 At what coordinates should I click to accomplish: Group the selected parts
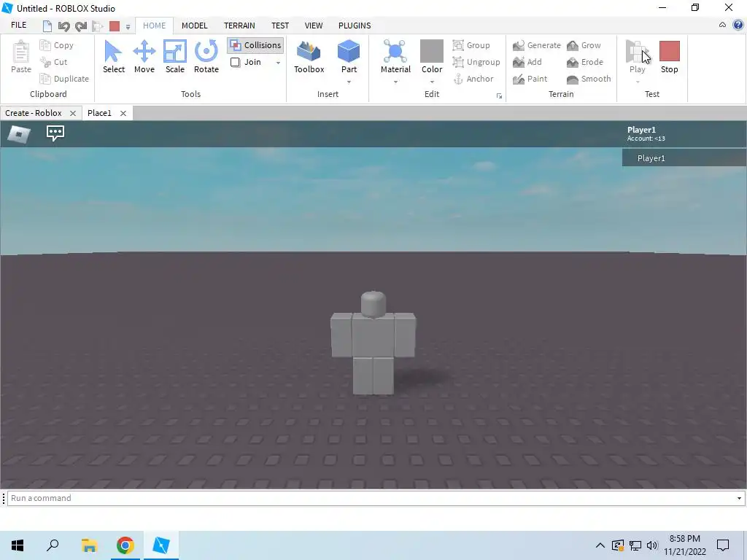[x=471, y=45]
